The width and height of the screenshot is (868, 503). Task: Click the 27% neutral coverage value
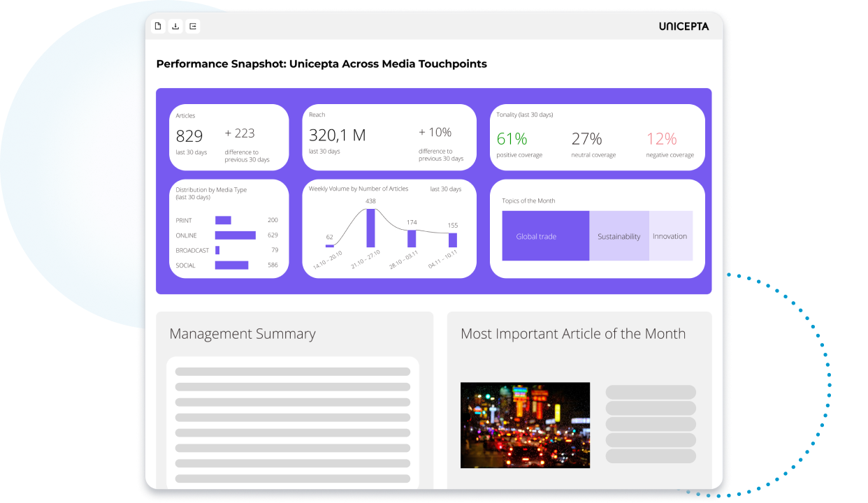click(x=586, y=138)
